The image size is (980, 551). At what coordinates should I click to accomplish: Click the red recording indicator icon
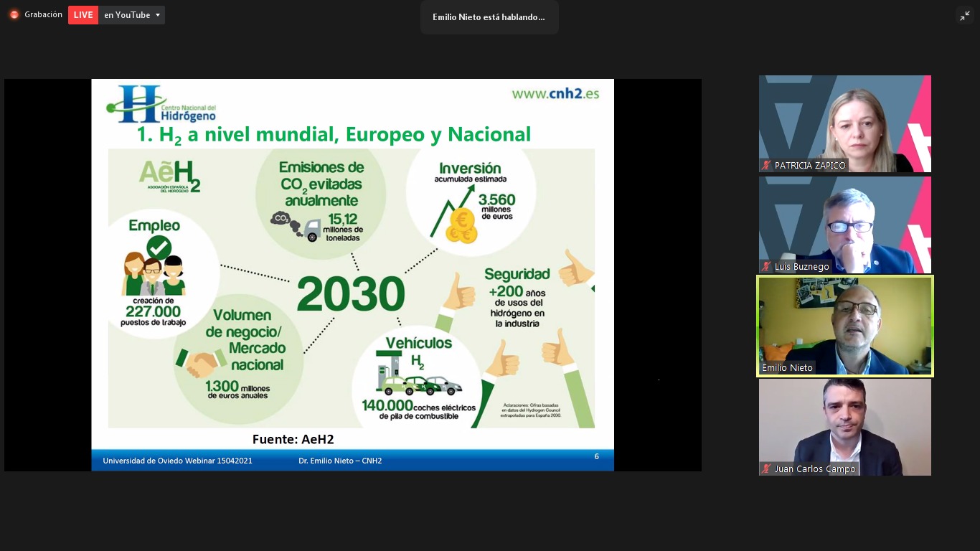(14, 15)
